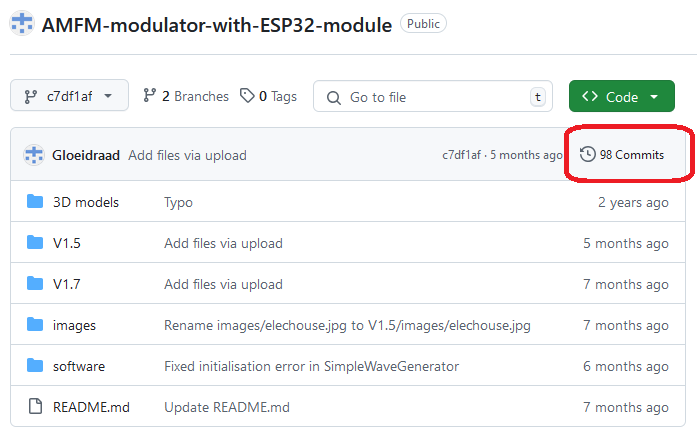The width and height of the screenshot is (697, 435).
Task: Click '5 months ago' timestamp in V1.5 row
Action: pos(625,243)
